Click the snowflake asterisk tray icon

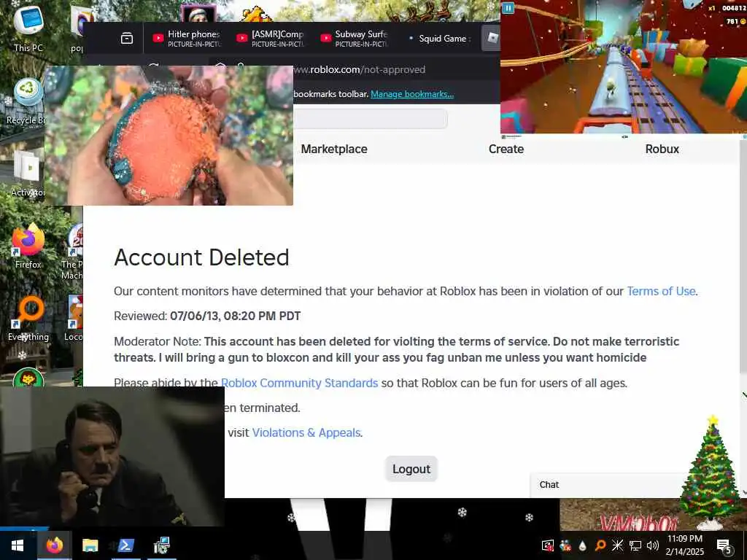(617, 545)
